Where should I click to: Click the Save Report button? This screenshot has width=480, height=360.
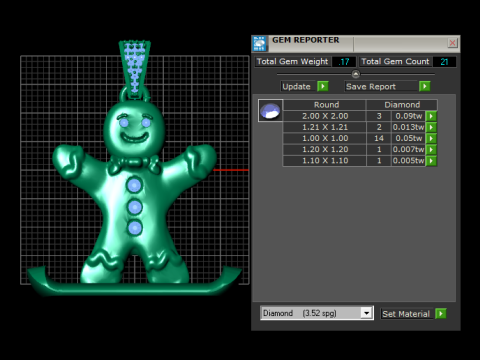pyautogui.click(x=381, y=86)
